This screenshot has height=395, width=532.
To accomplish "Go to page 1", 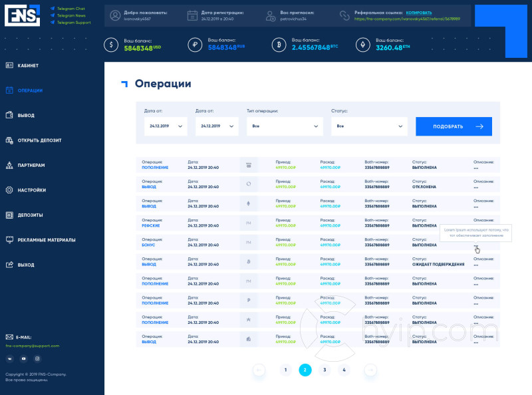I will click(x=286, y=370).
